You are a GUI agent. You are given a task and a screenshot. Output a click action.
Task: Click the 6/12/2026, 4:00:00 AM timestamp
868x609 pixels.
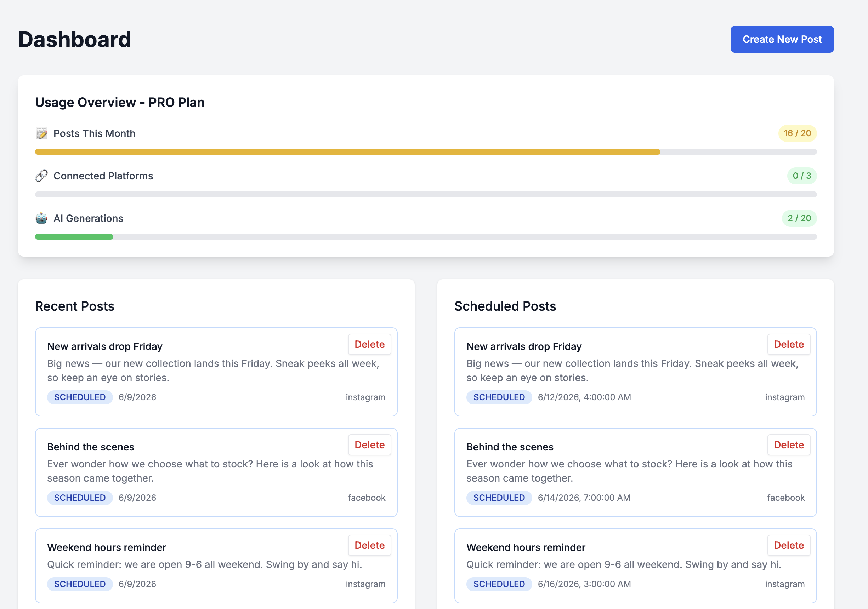tap(584, 397)
